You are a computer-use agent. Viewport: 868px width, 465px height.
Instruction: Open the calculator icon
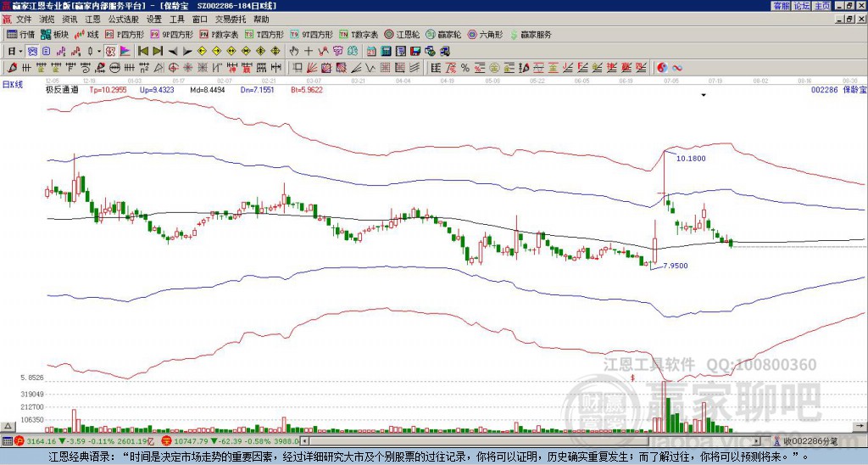[386, 52]
